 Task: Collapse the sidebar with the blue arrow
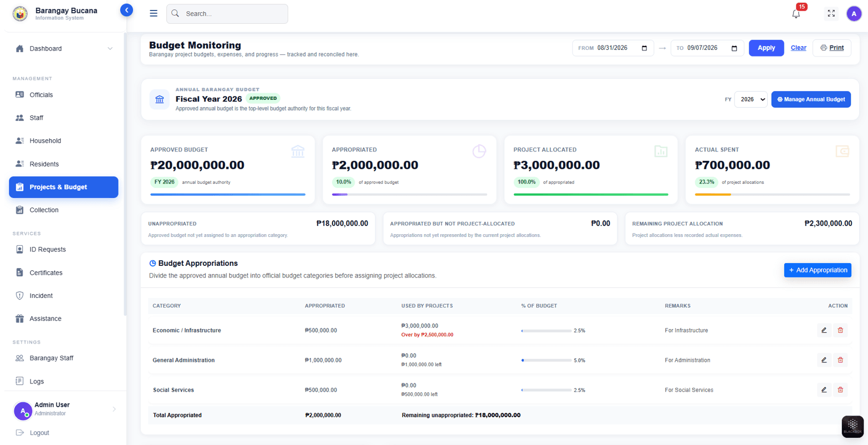click(x=126, y=9)
